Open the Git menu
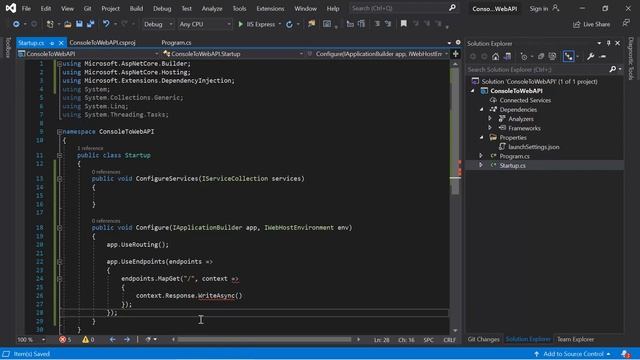The height and width of the screenshot is (360, 640). pos(87,9)
